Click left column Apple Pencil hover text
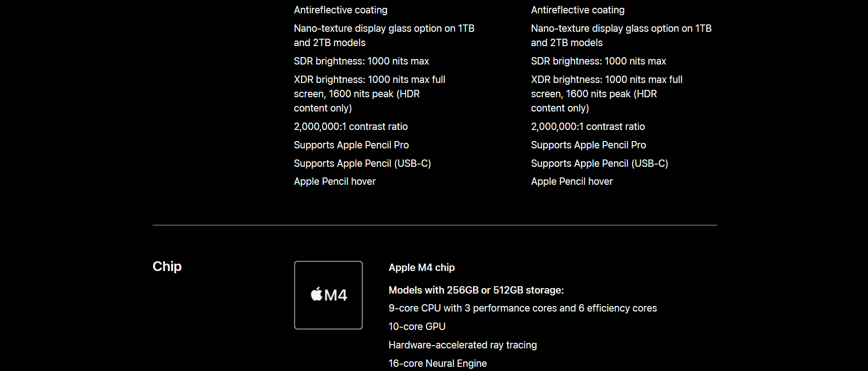 click(335, 182)
